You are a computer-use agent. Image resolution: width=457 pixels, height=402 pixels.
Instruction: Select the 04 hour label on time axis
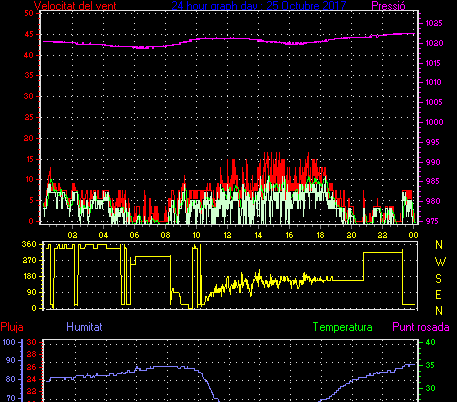click(x=103, y=235)
